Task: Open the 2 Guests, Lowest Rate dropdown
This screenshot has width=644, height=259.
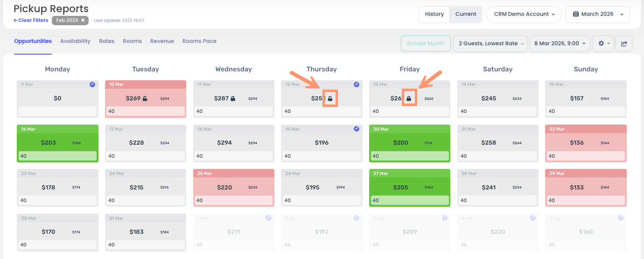Action: (490, 43)
